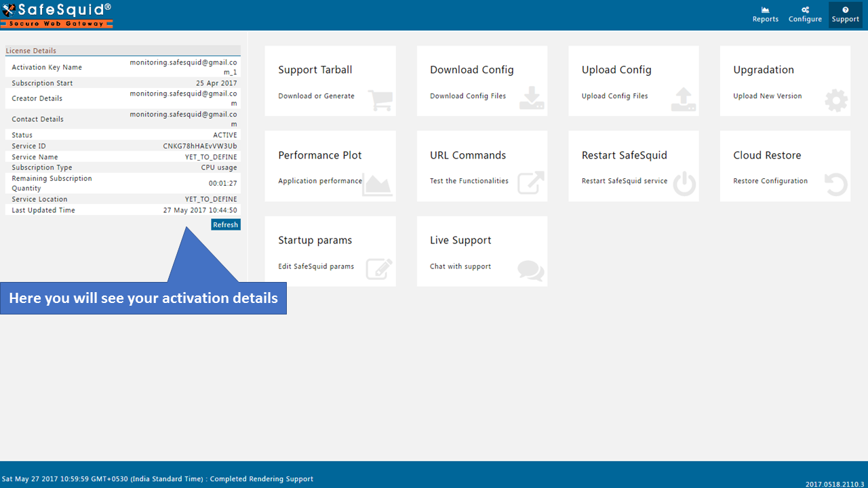Click the Status value ACTIVE
The image size is (868, 488).
(x=225, y=135)
